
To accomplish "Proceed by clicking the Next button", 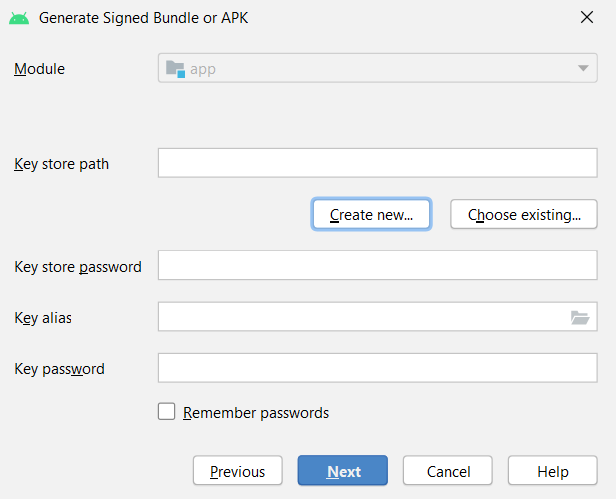I will [x=343, y=471].
